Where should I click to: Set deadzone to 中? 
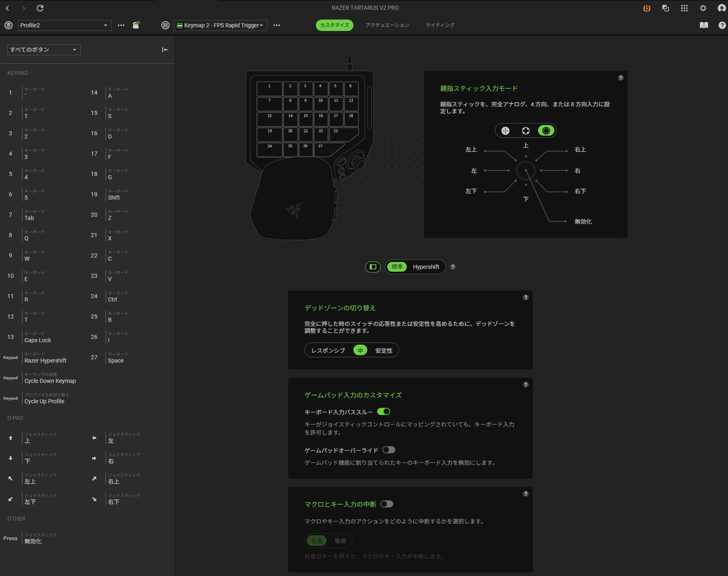360,350
